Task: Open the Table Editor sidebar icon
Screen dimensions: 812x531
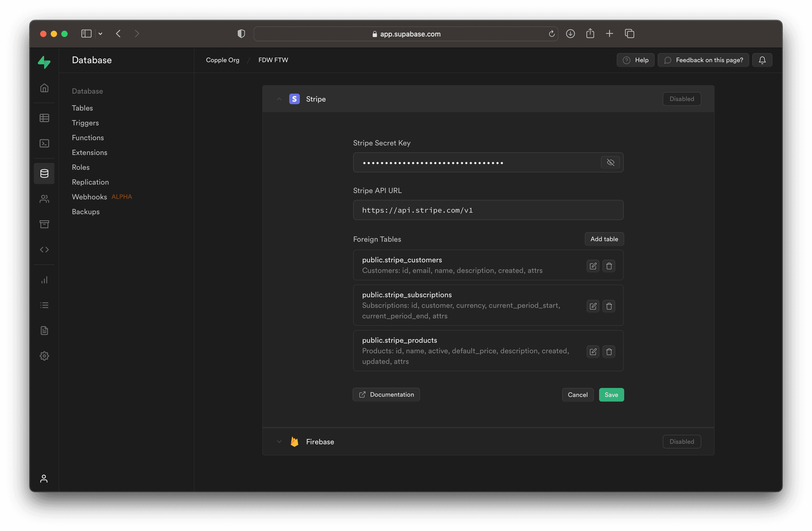Action: 44,118
